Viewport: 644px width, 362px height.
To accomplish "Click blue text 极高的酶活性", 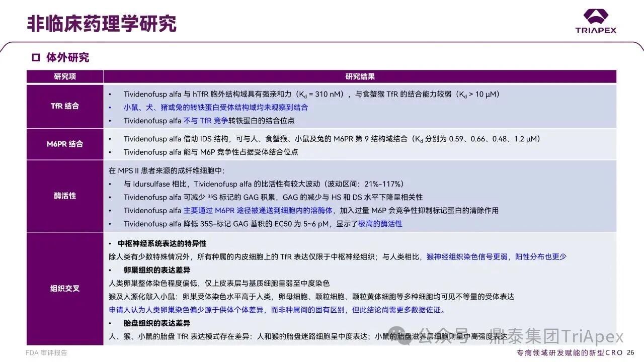I will tap(380, 224).
